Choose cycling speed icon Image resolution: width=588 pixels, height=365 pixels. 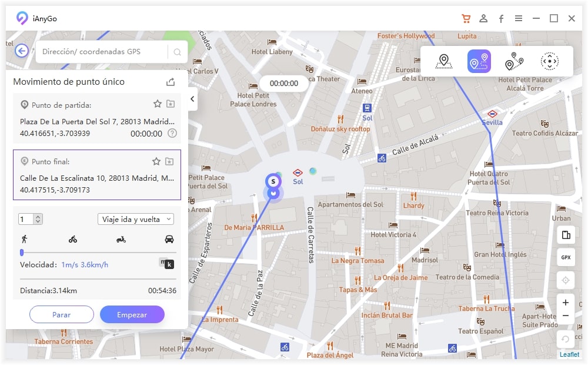click(x=73, y=239)
